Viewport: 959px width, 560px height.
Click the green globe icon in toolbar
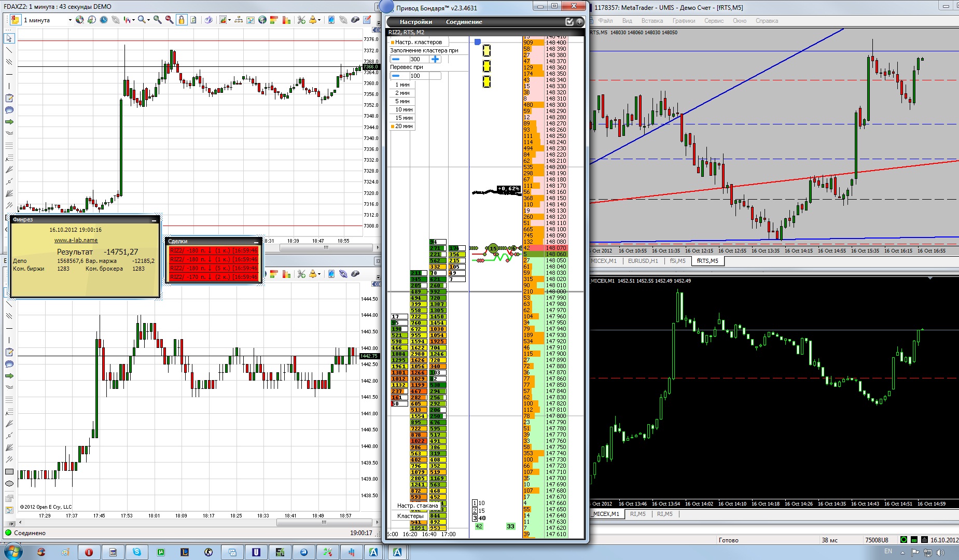click(262, 20)
